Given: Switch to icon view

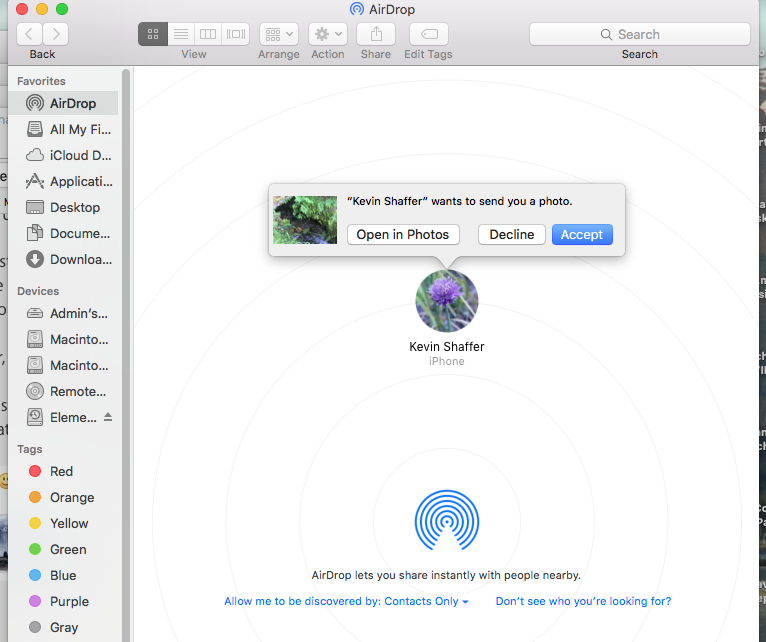Looking at the screenshot, I should tap(153, 34).
